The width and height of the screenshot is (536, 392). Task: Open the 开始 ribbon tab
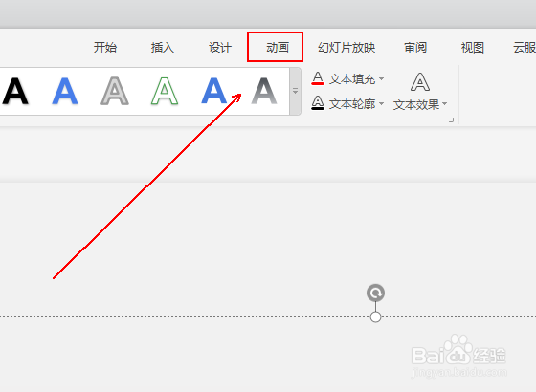coord(105,48)
